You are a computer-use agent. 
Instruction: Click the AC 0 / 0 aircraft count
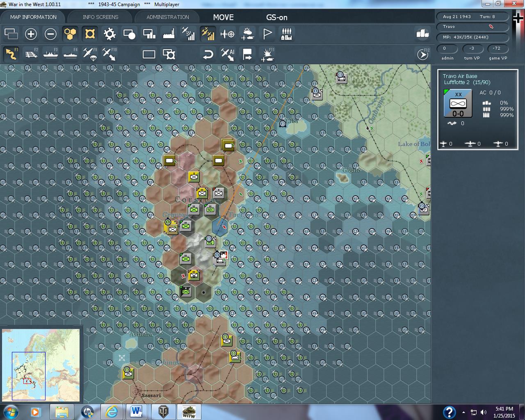[490, 93]
